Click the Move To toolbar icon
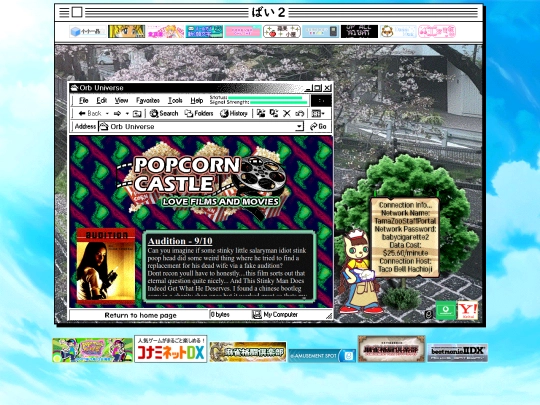Screen dimensions: 540x405 click(261, 113)
